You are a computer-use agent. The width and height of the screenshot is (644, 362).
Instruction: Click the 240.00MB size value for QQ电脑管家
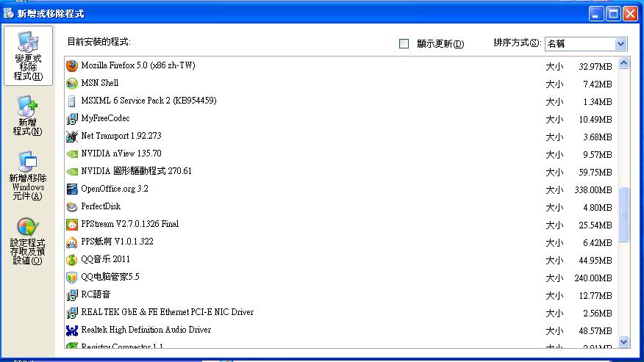[x=593, y=278]
